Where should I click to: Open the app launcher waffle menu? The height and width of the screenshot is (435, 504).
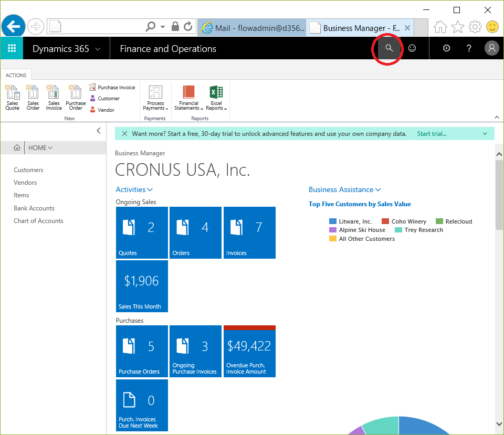tap(12, 48)
